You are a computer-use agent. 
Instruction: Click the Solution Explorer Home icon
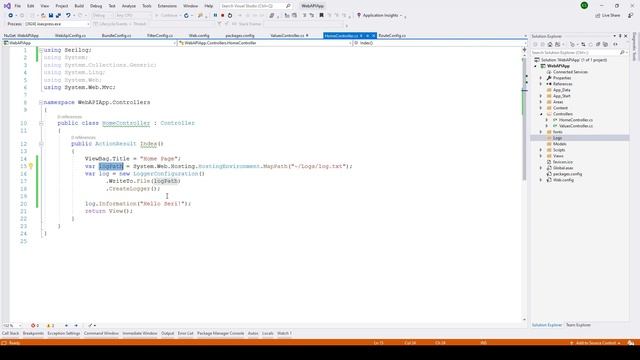coord(550,44)
